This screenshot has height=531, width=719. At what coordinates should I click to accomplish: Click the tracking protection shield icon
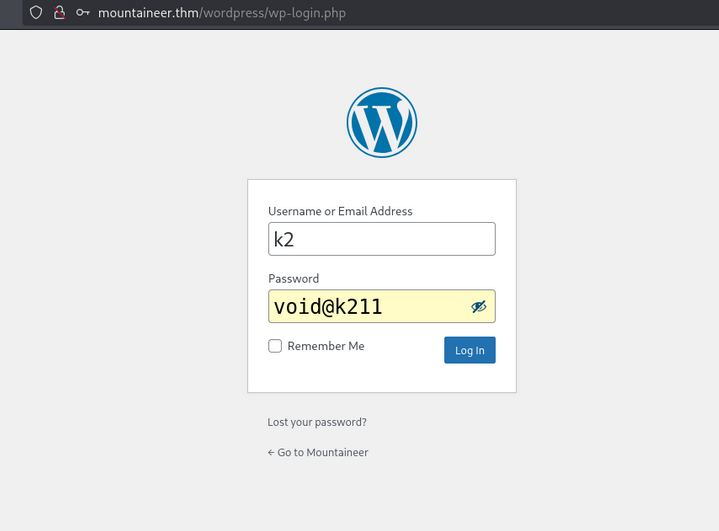tap(35, 13)
